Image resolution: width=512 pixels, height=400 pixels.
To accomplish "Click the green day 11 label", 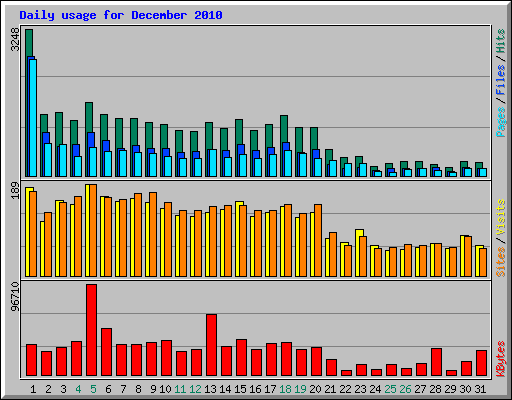I will pyautogui.click(x=180, y=389).
